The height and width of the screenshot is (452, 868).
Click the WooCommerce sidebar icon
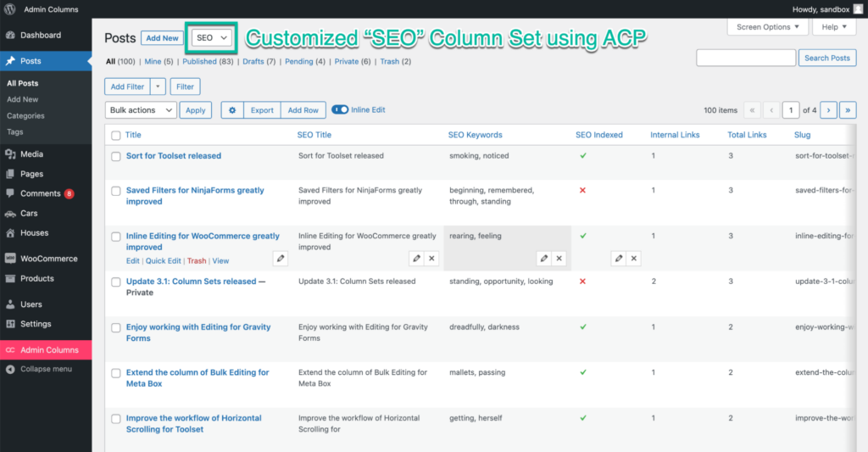(10, 259)
